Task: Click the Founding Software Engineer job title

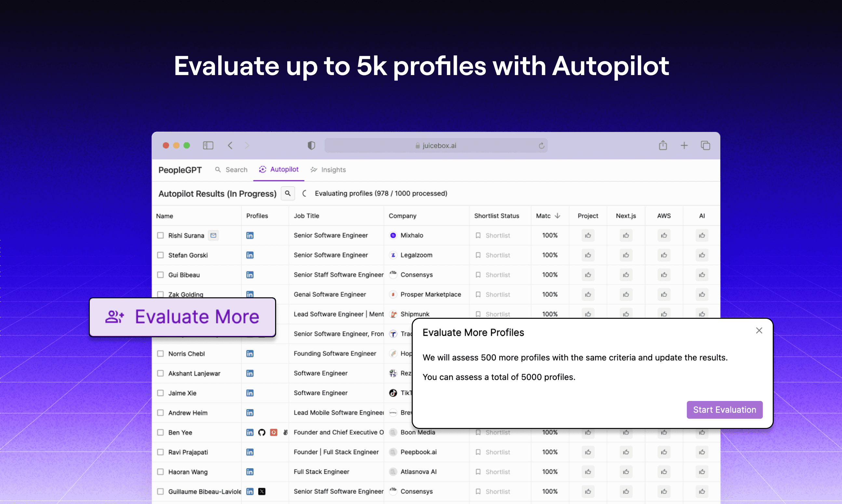Action: tap(335, 354)
